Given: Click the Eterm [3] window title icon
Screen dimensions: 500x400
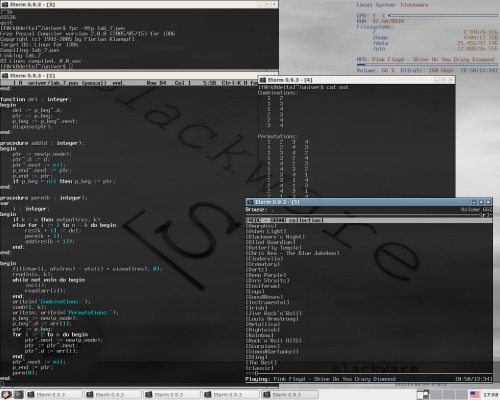Looking at the screenshot, I should point(5,4).
